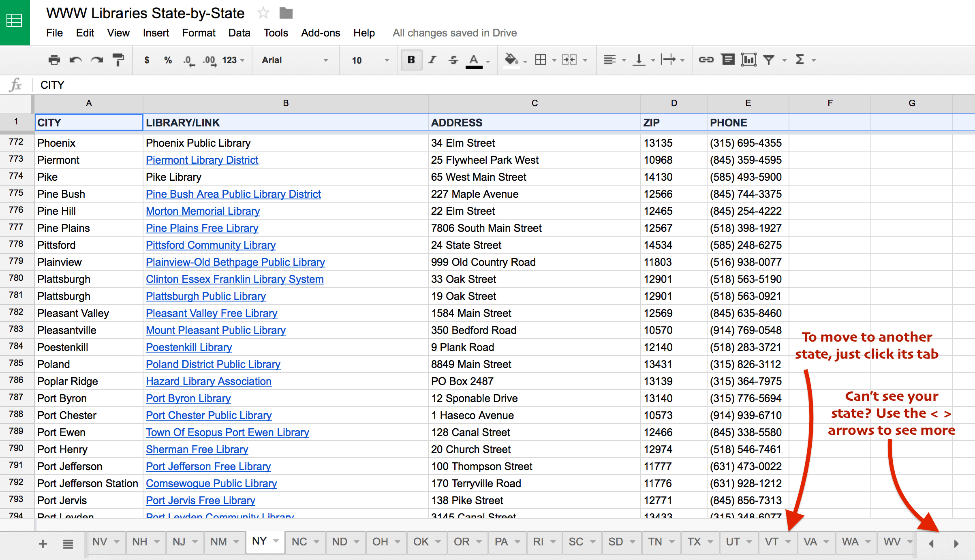Toggle strikethrough formatting button

[x=453, y=60]
